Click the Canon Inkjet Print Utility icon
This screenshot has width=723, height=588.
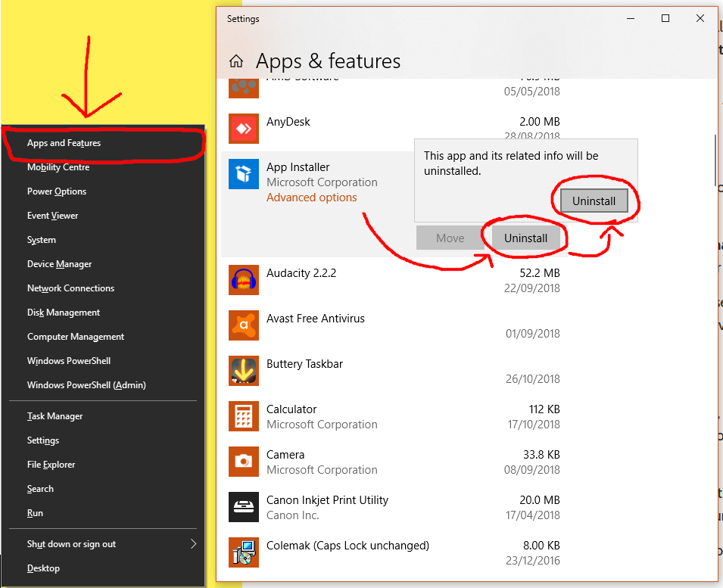[x=244, y=507]
